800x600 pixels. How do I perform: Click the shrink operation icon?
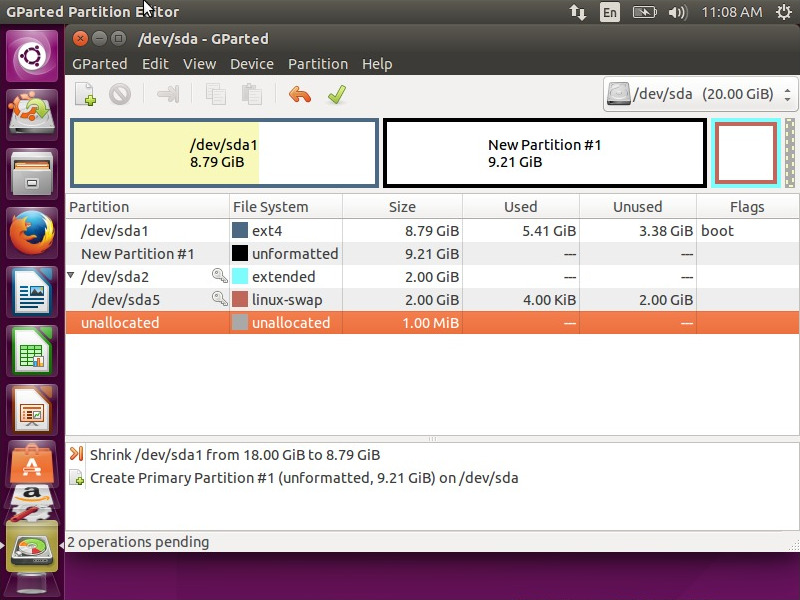(x=77, y=454)
